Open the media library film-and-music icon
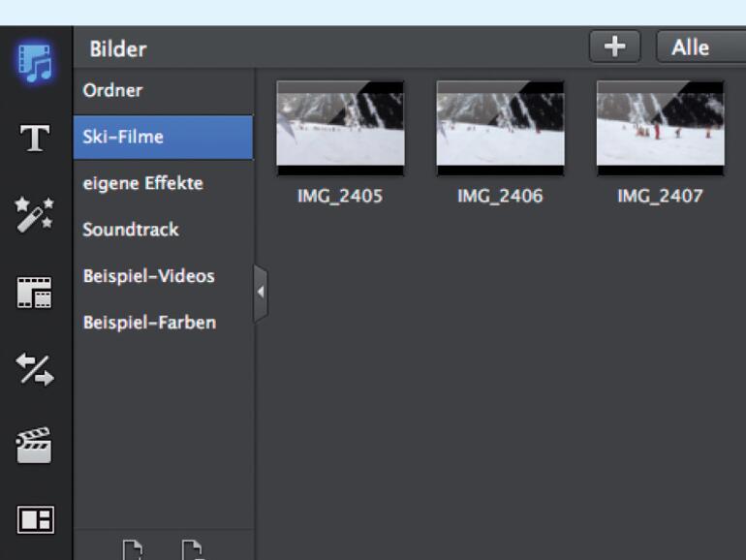This screenshot has width=746, height=560. click(x=35, y=62)
